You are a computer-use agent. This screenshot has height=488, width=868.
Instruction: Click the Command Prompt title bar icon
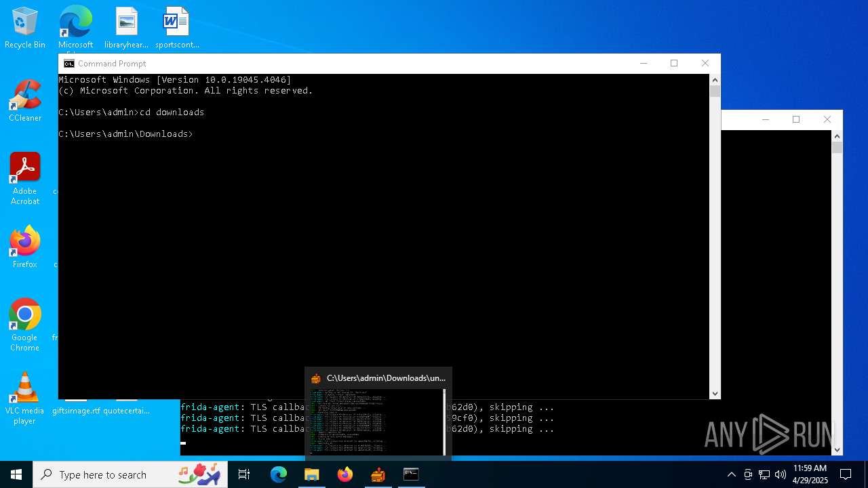(x=68, y=64)
